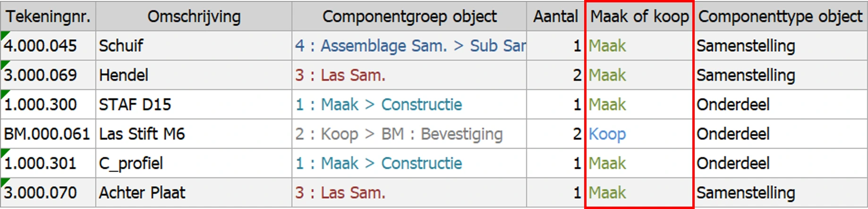The height and width of the screenshot is (209, 868).
Task: Click the Componentgroep object column header
Action: pyautogui.click(x=409, y=17)
